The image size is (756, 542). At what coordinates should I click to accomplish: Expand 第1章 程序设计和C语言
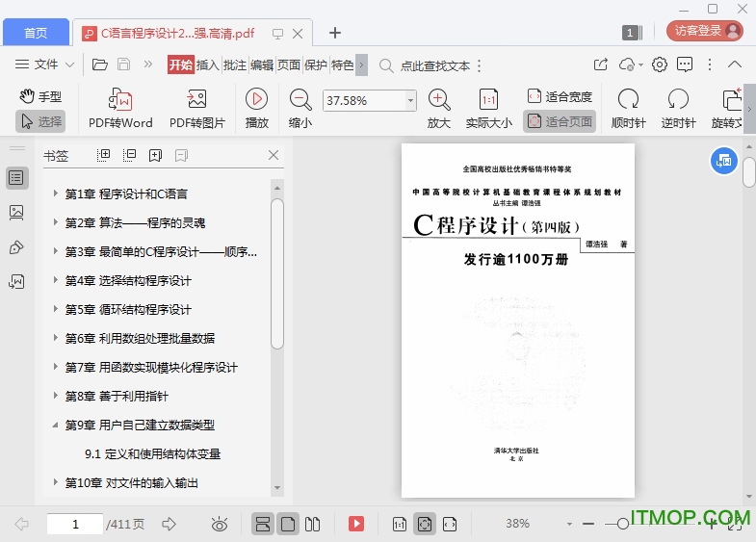tap(56, 194)
